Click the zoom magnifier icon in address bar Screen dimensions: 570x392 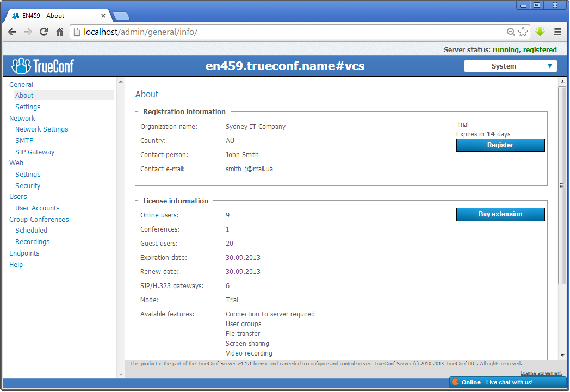click(x=511, y=32)
